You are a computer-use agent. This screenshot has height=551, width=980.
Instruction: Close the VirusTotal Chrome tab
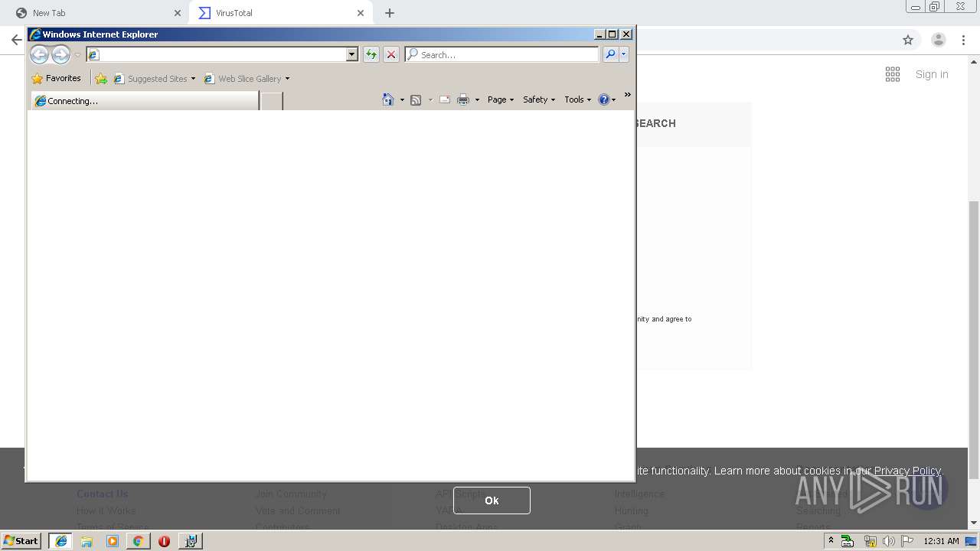pyautogui.click(x=361, y=13)
